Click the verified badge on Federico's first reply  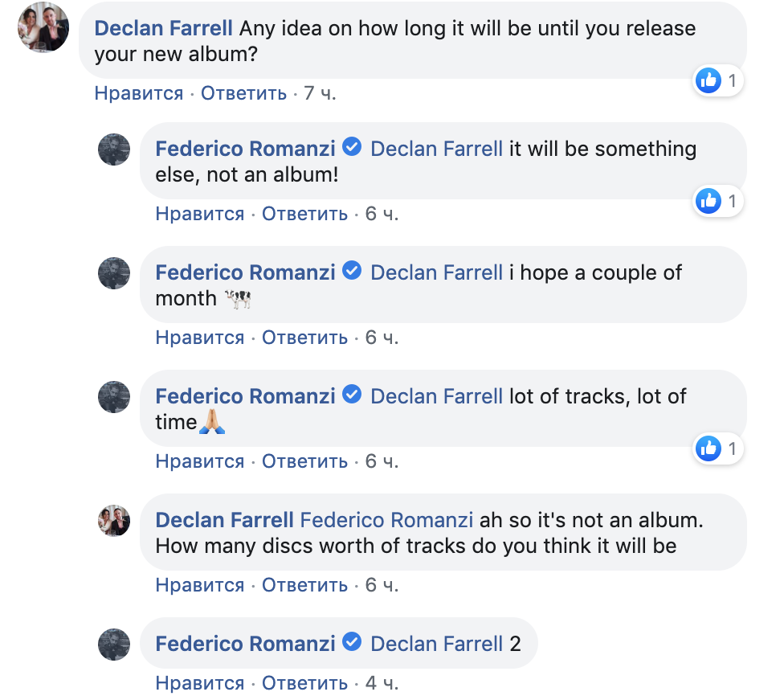click(352, 146)
